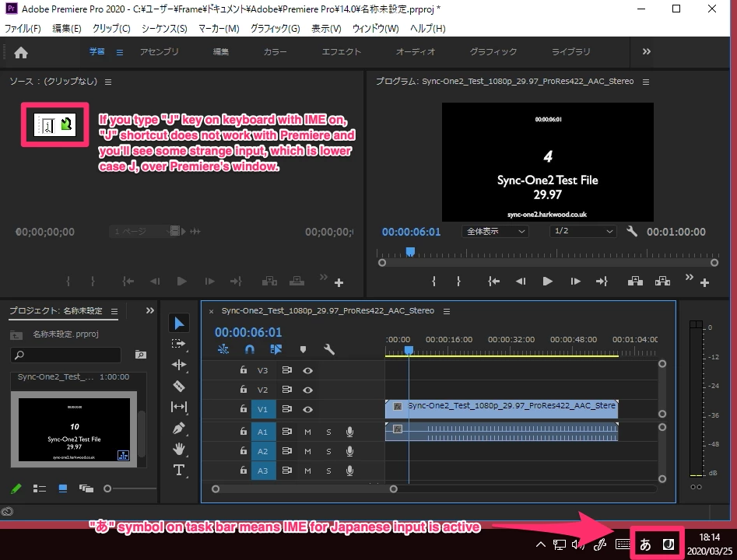Open the 学習 workspace menu
The image size is (737, 560).
pos(120,53)
